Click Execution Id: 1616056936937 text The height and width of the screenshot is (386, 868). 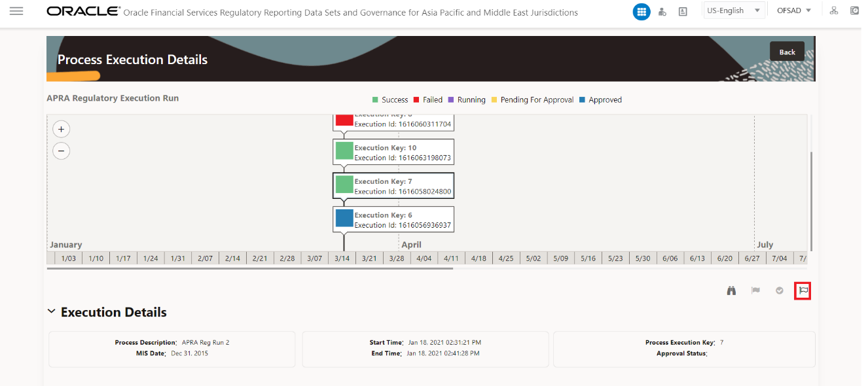(403, 225)
